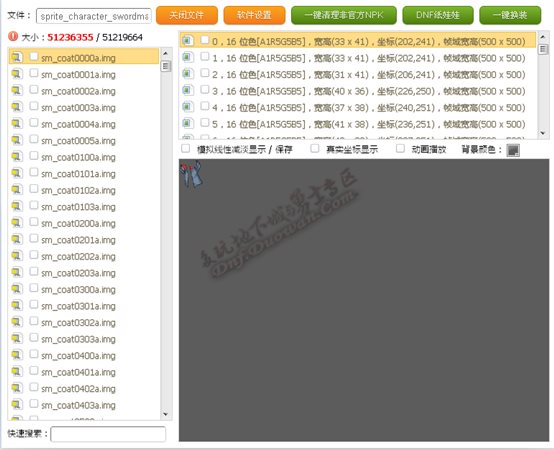The width and height of the screenshot is (554, 450).
Task: Click frame list scrollbar up arrow
Action: pyautogui.click(x=543, y=36)
